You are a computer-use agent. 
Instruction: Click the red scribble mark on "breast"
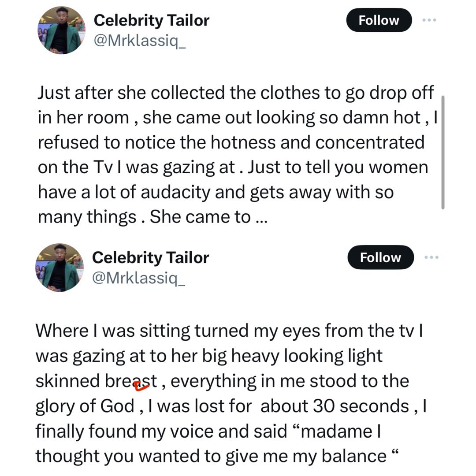click(x=142, y=386)
